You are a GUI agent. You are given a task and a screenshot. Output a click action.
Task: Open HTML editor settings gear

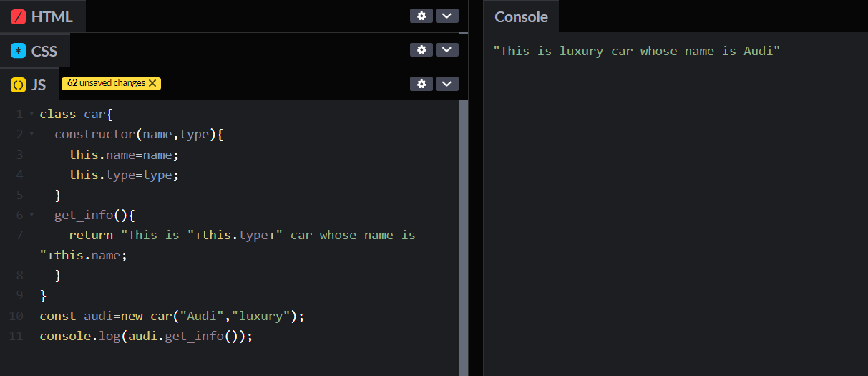(421, 16)
